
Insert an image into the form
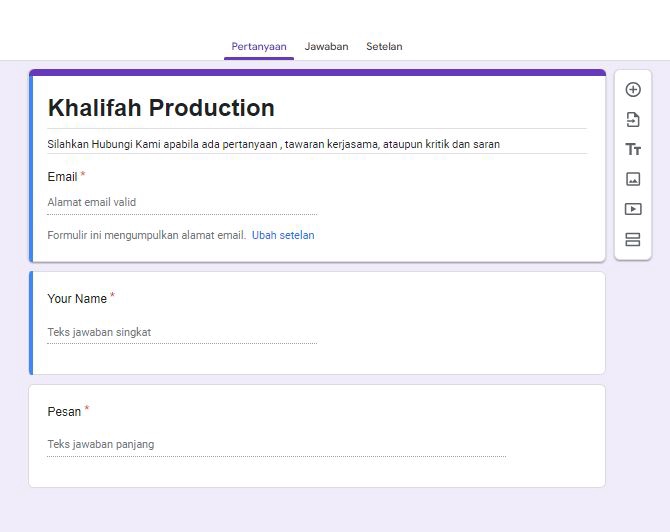(633, 179)
